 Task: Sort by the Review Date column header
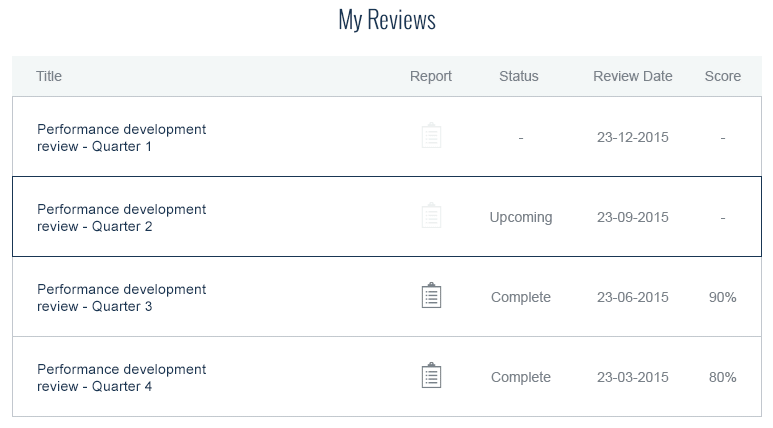632,76
